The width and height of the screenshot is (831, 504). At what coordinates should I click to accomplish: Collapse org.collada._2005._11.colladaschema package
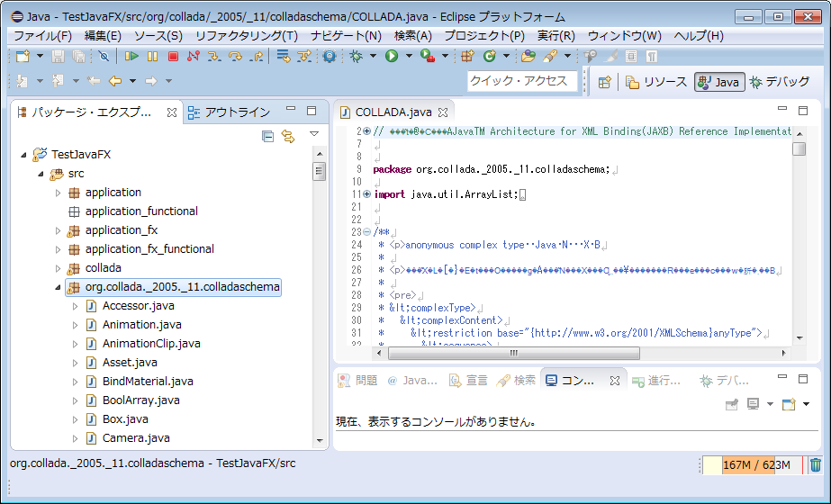point(58,287)
